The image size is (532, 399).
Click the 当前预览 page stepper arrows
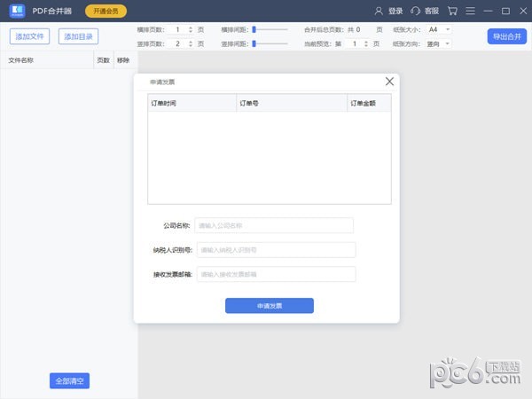tap(365, 43)
